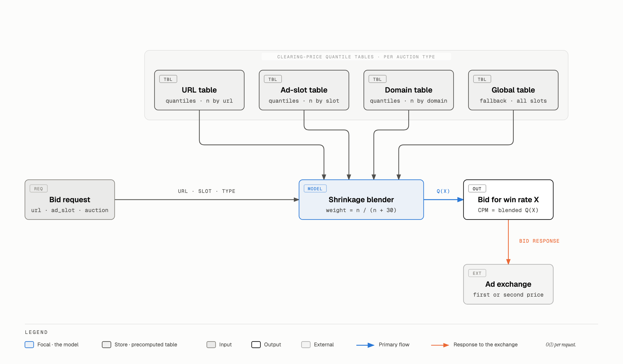Click 'CPM = blended Q(X)' text
This screenshot has width=623, height=364.
coord(508,210)
